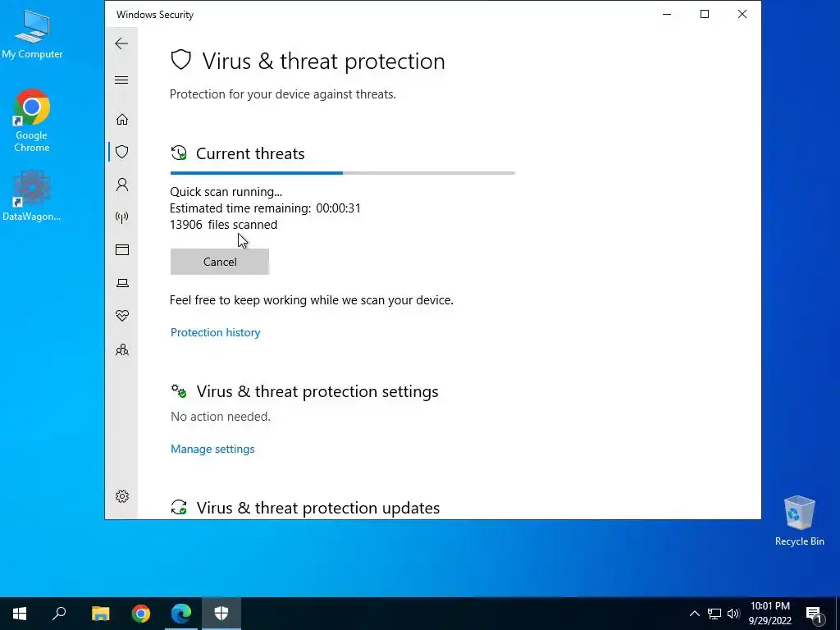Go back using the back arrow
840x630 pixels.
[121, 43]
